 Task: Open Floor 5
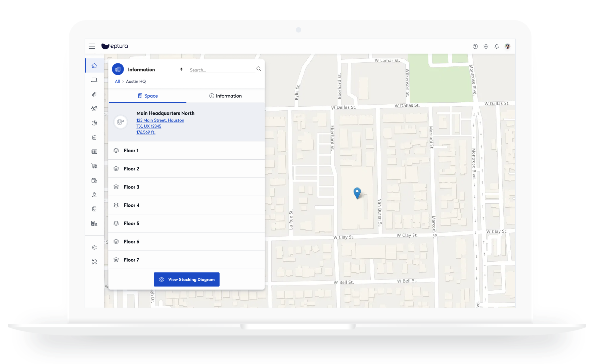point(187,223)
